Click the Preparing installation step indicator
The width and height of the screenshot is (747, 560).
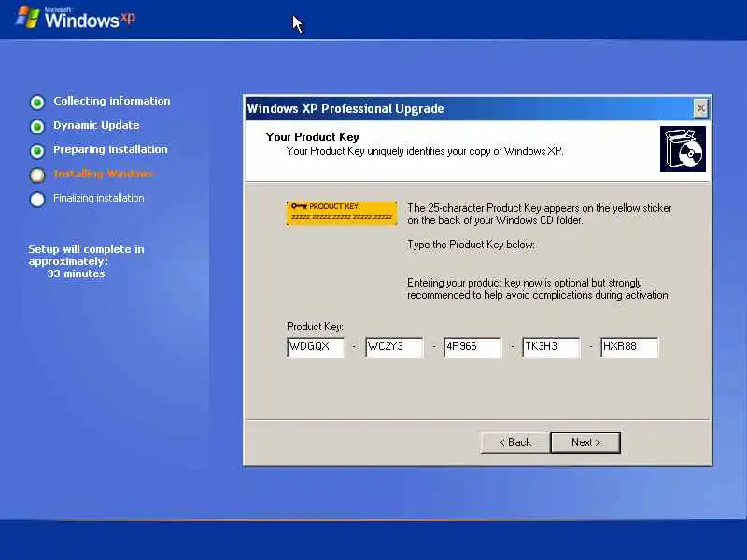tap(37, 151)
